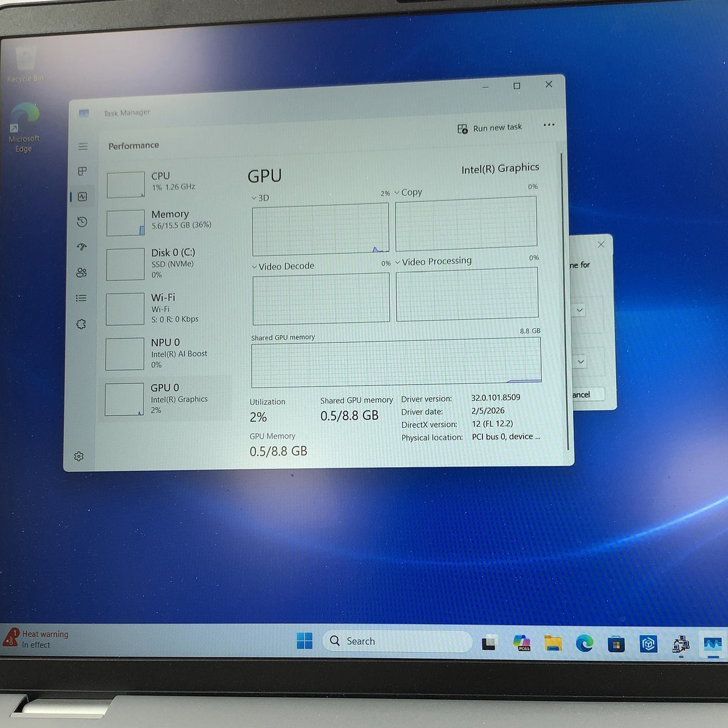
Task: Click the Task Manager taskbar icon
Action: (713, 645)
